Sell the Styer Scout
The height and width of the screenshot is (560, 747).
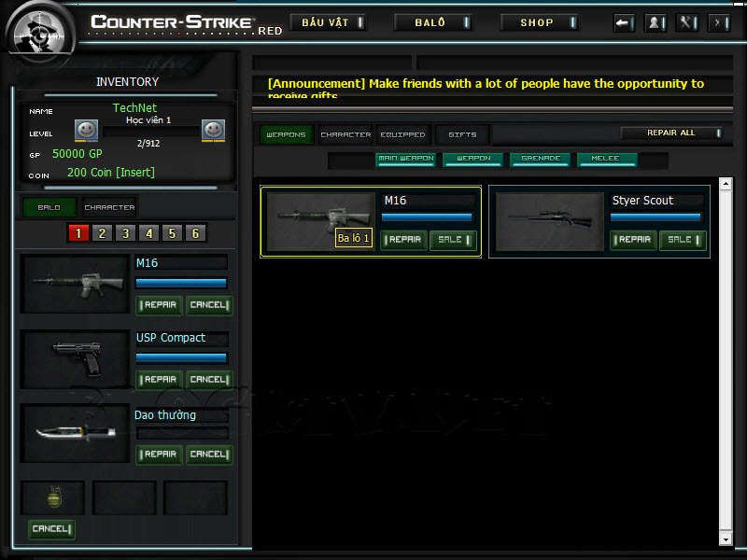tap(683, 240)
